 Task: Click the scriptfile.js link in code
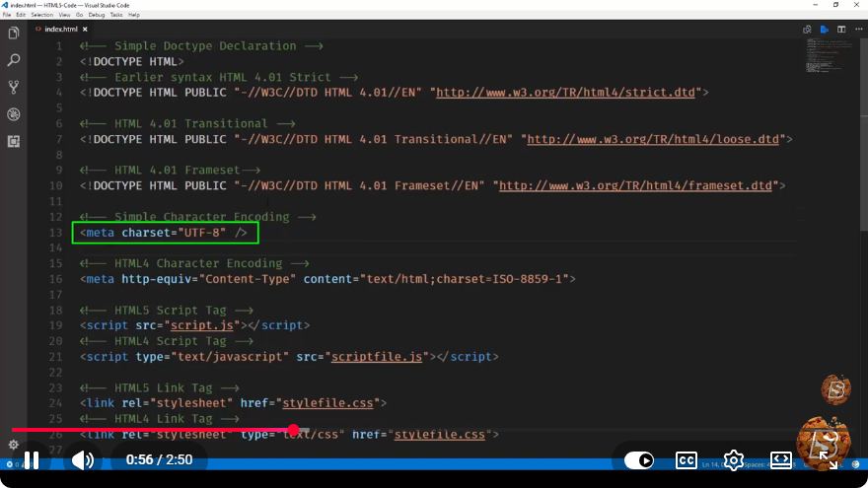click(x=377, y=357)
